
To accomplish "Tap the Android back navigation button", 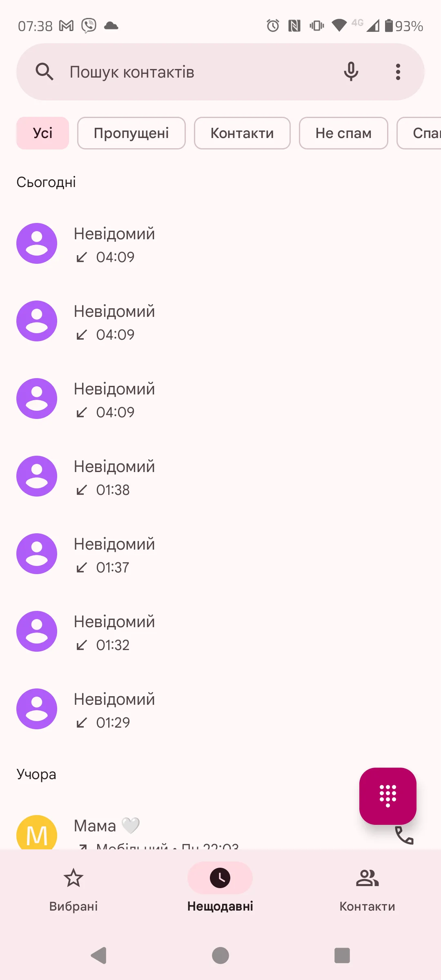I will (99, 955).
